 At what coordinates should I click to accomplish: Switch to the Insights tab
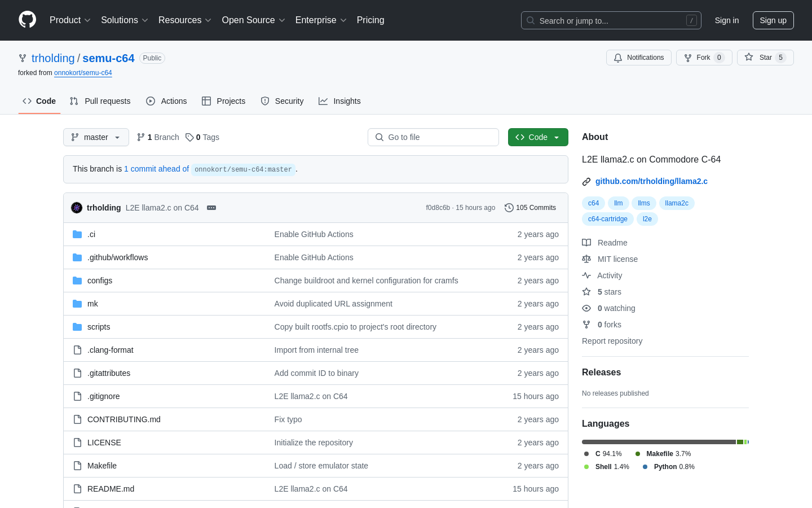[x=339, y=101]
